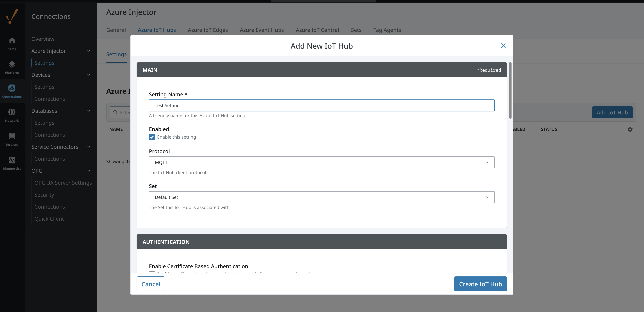Click the Setting Name input field
644x312 pixels.
pos(321,106)
